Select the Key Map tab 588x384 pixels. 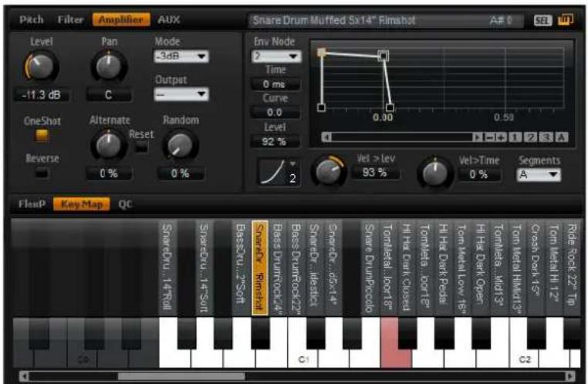[81, 204]
